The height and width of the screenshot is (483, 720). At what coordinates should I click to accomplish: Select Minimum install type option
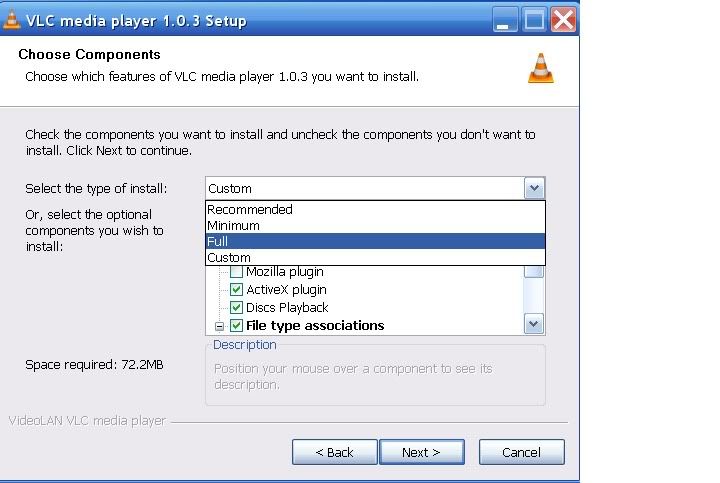click(x=375, y=225)
